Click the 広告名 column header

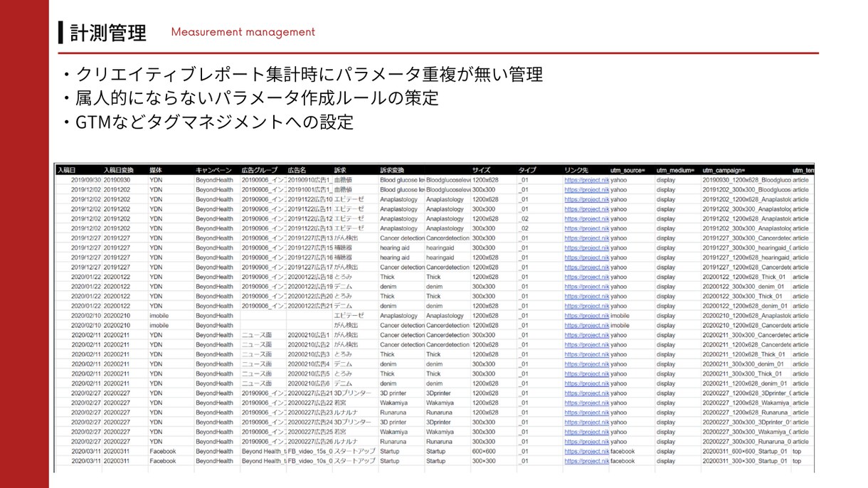pos(297,170)
